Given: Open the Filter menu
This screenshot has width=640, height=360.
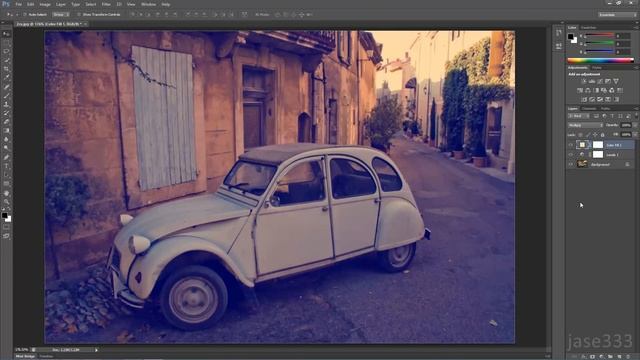Looking at the screenshot, I should click(x=106, y=4).
